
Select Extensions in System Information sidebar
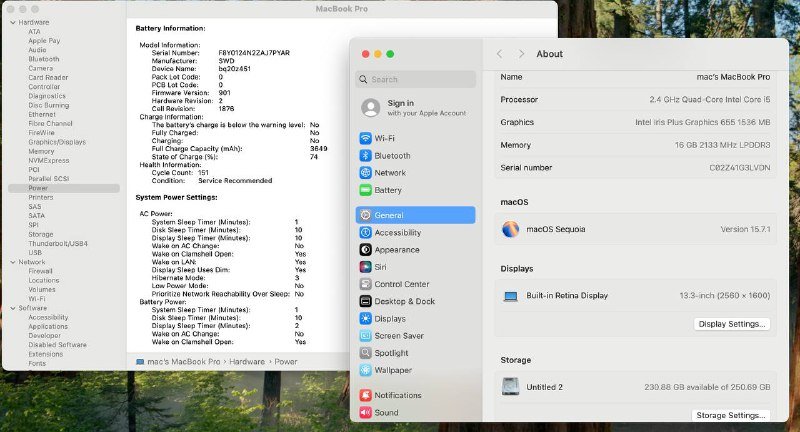[46, 354]
